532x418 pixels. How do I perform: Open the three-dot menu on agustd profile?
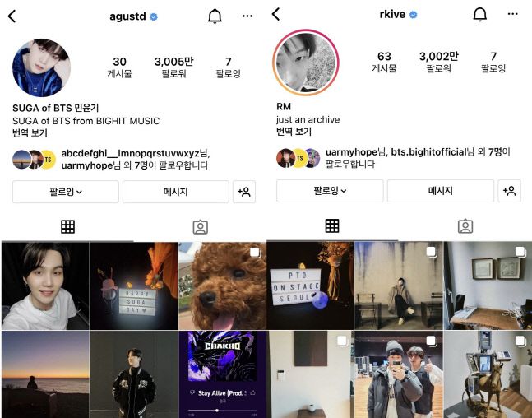coord(247,16)
